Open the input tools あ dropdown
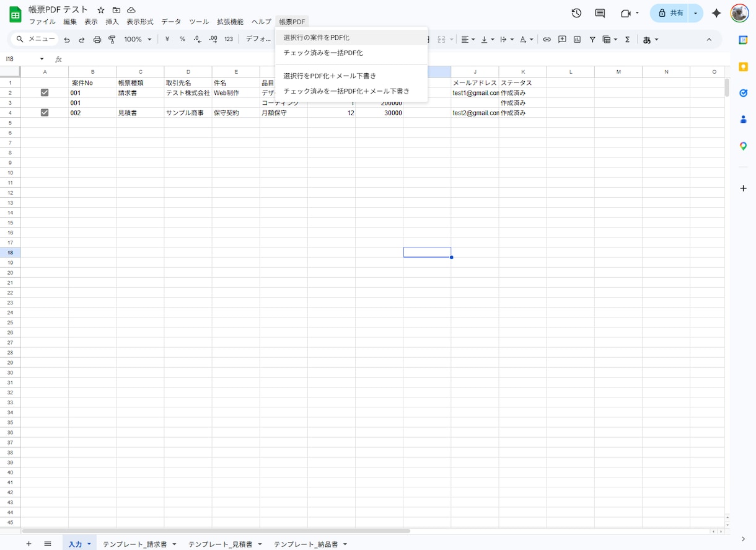The height and width of the screenshot is (550, 756). coord(651,39)
